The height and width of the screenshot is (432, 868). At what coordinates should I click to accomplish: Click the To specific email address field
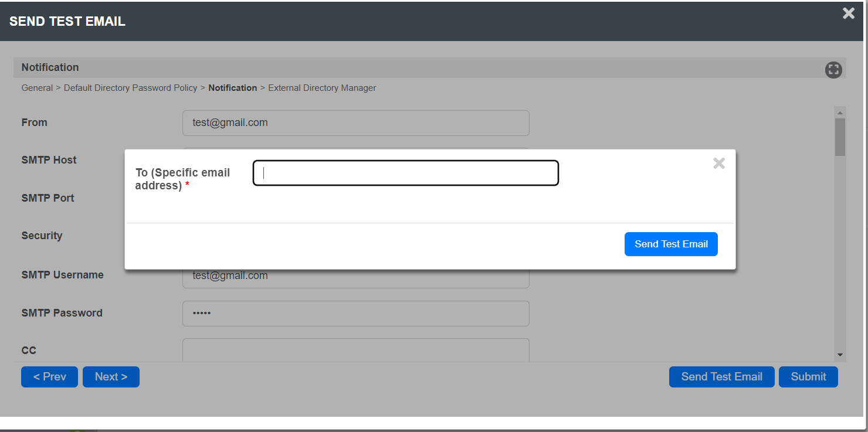[x=405, y=173]
